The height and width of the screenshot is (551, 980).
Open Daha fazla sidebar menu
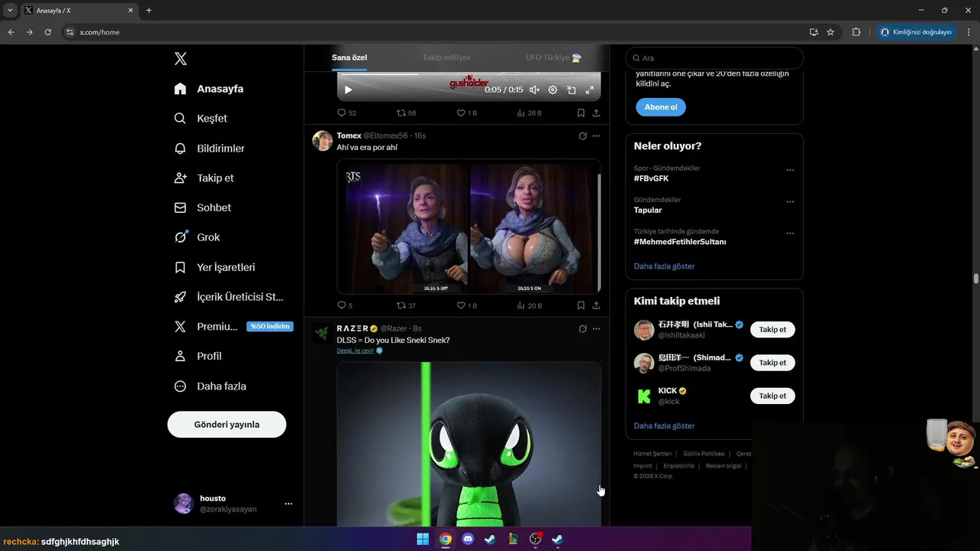tap(210, 386)
